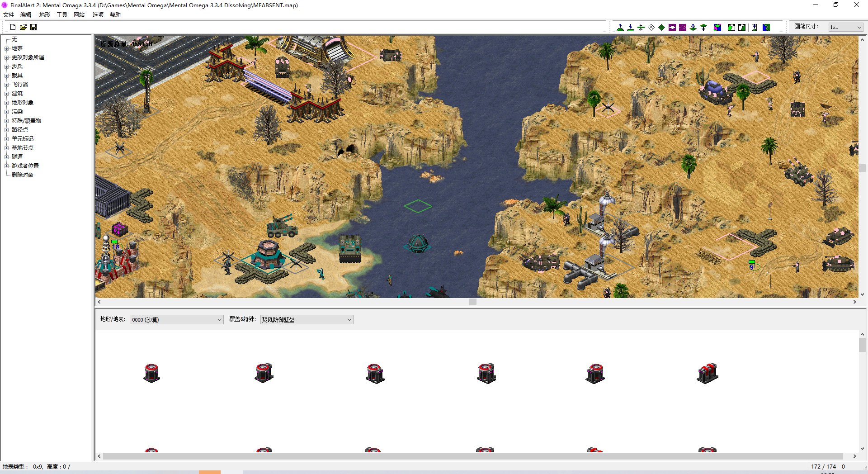Viewport: 868px width, 474px height.
Task: Pick the fourth wall piece thumbnail
Action: [487, 373]
